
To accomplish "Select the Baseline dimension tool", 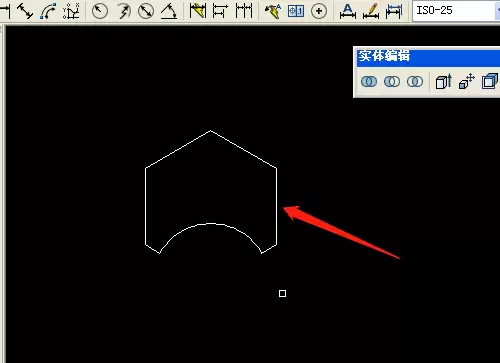I will pos(220,11).
